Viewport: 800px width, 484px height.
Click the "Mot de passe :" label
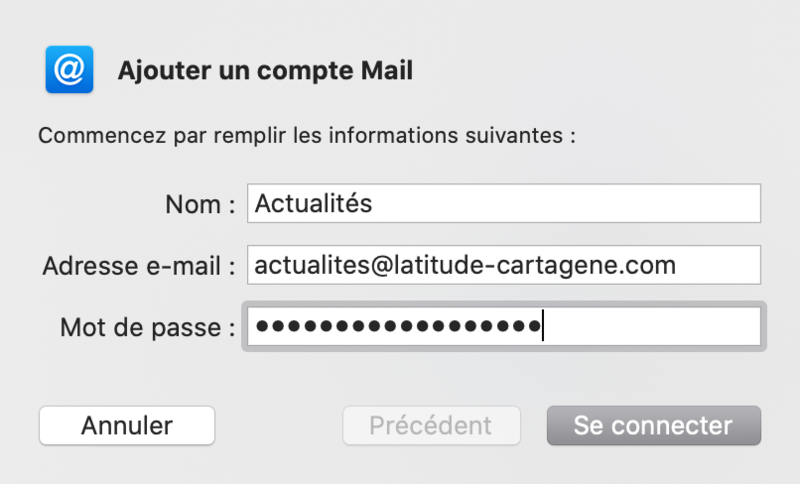147,327
